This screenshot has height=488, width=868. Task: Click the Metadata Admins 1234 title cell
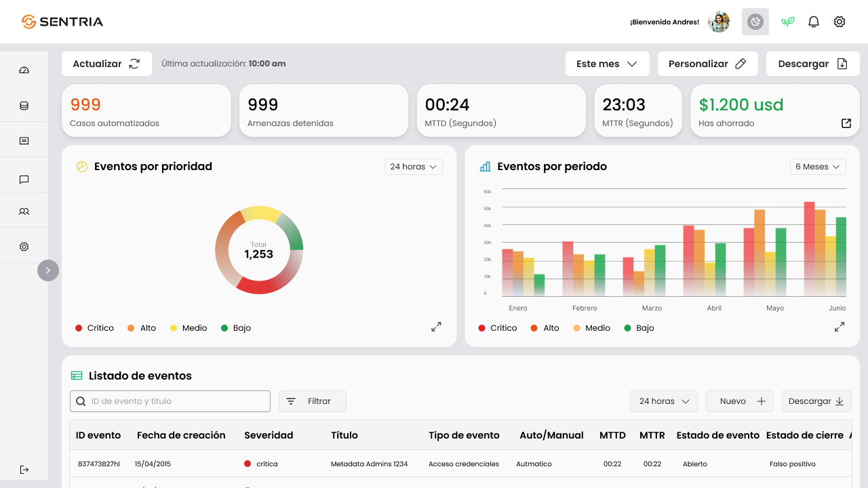370,464
